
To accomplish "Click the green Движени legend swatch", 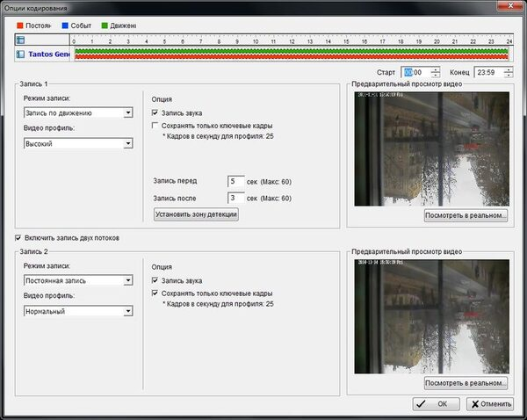I will (105, 25).
